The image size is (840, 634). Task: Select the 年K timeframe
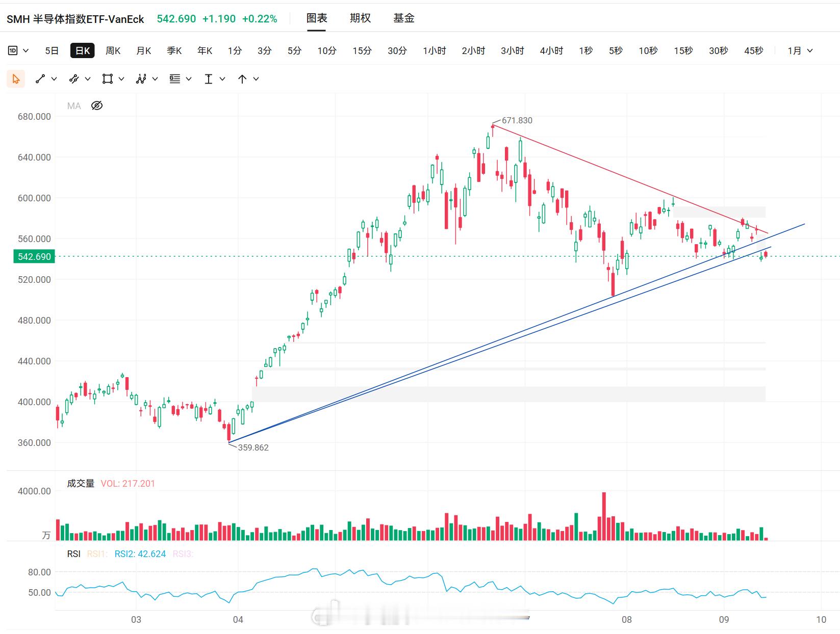click(205, 50)
